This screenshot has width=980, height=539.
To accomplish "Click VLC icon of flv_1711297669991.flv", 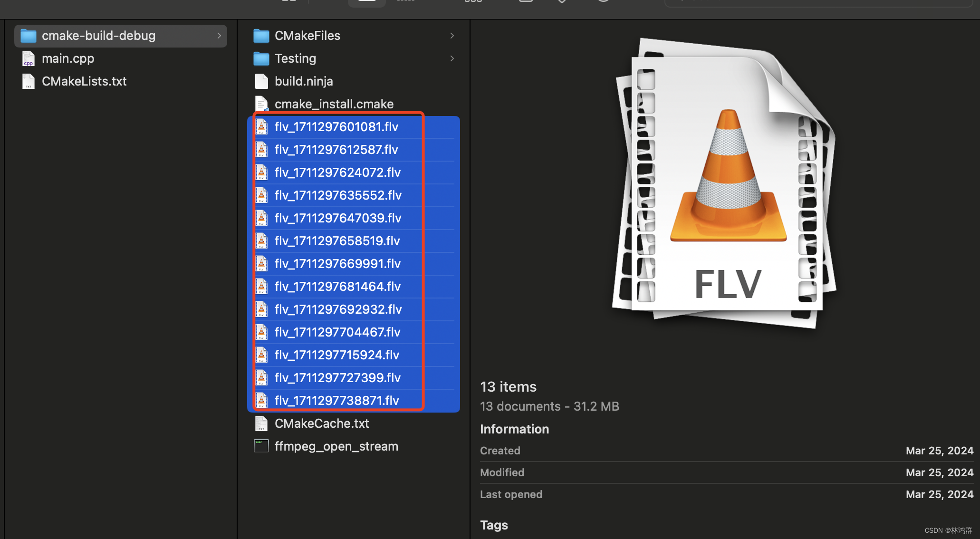I will [x=261, y=264].
